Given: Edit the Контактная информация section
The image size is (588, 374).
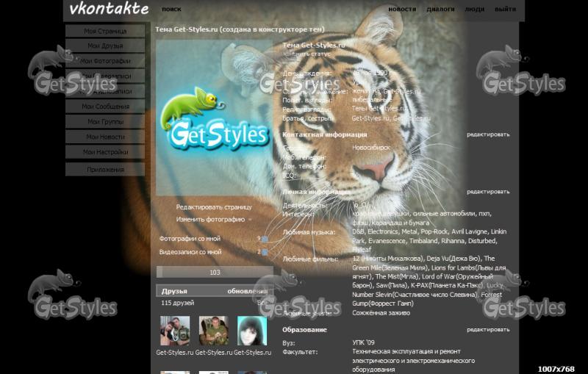Looking at the screenshot, I should [x=487, y=134].
